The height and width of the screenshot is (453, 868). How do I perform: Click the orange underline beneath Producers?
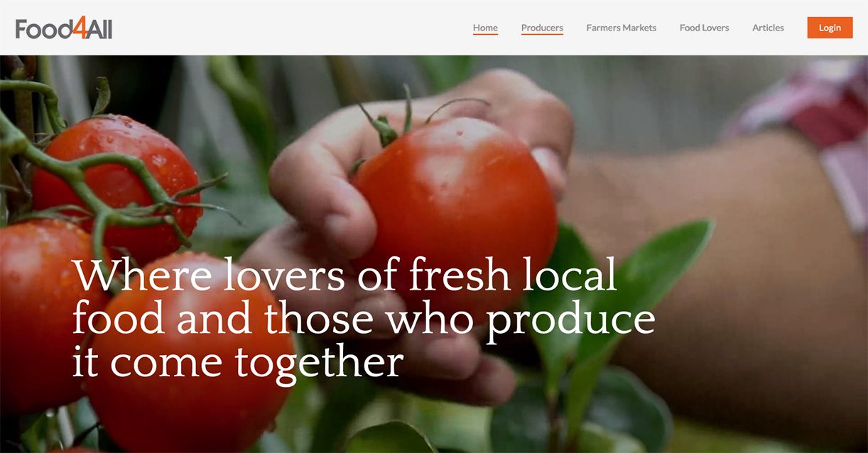pyautogui.click(x=542, y=34)
